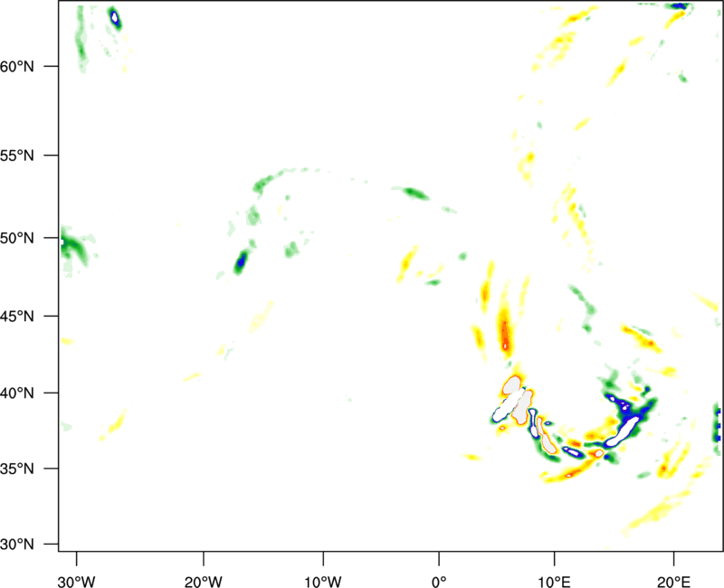Viewport: 724px width, 588px height.
Task: Click the 40°N latitude label
Action: [x=17, y=394]
